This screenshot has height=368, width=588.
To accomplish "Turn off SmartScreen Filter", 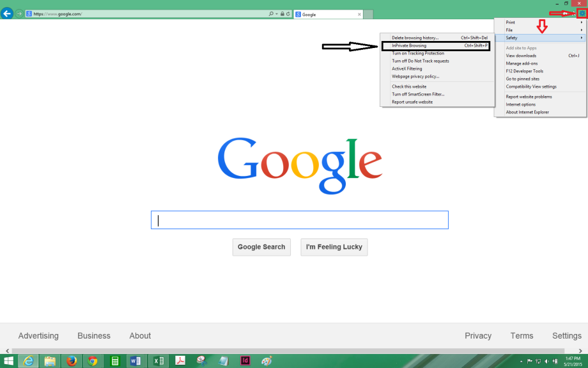I will [437, 94].
